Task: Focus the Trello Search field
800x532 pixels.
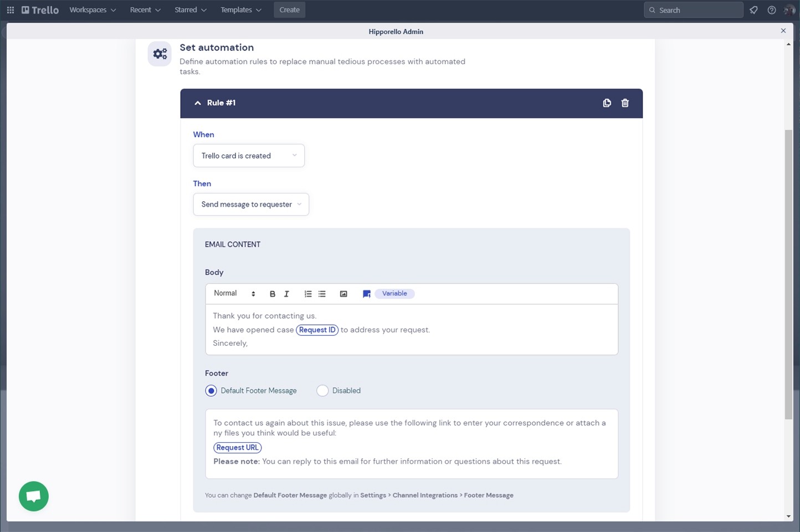Action: (x=693, y=10)
